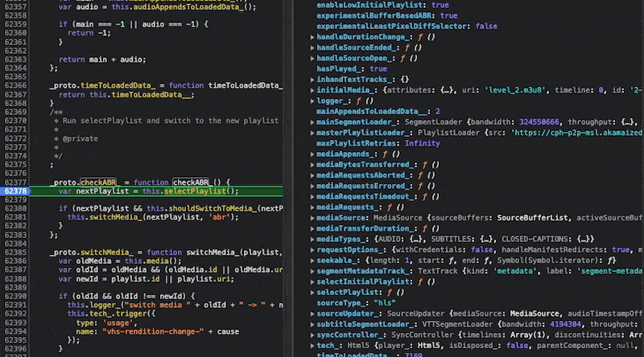The image size is (644, 357).
Task: Set a breakpoint on line 62363
Action: coord(15,59)
